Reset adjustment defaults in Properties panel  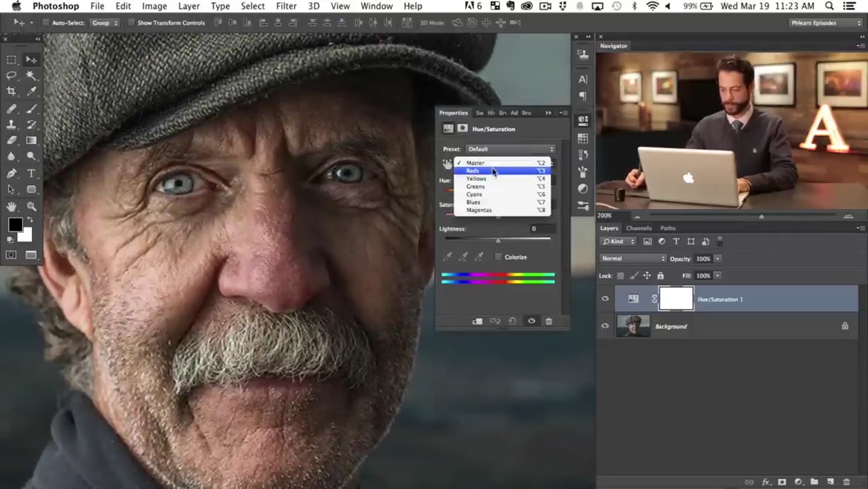(x=512, y=321)
